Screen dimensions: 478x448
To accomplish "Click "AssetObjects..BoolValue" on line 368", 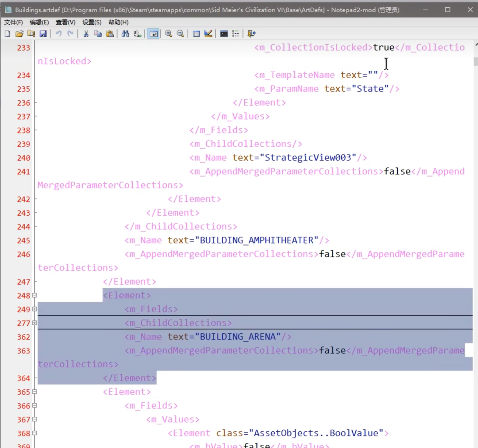I will point(317,433).
